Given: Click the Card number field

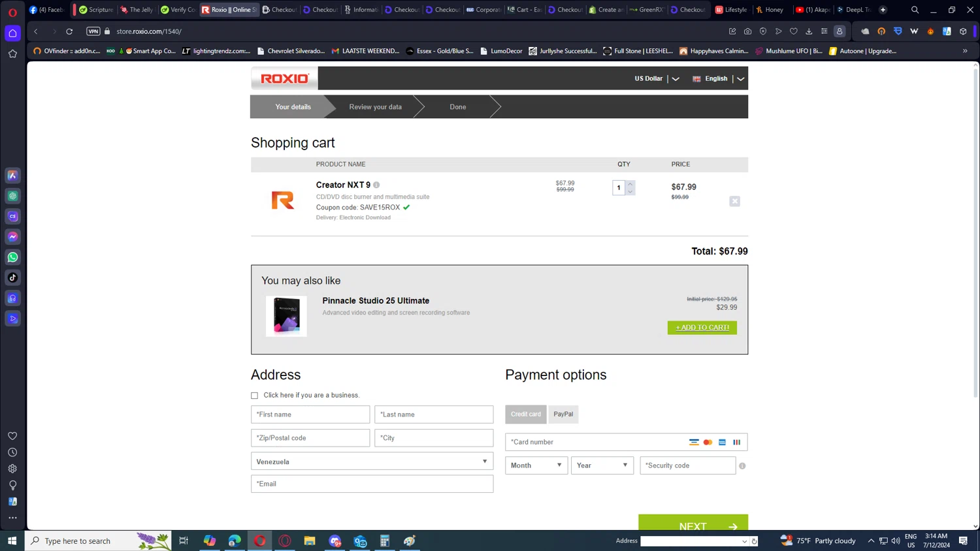Looking at the screenshot, I should click(626, 442).
